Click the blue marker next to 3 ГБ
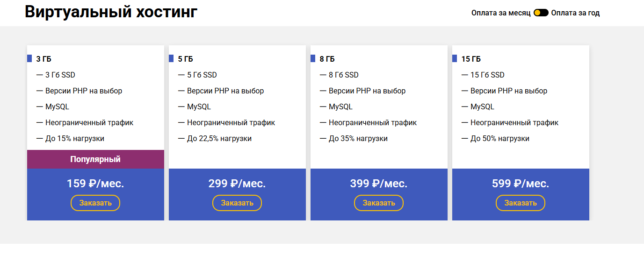This screenshot has height=255, width=644. [x=29, y=59]
